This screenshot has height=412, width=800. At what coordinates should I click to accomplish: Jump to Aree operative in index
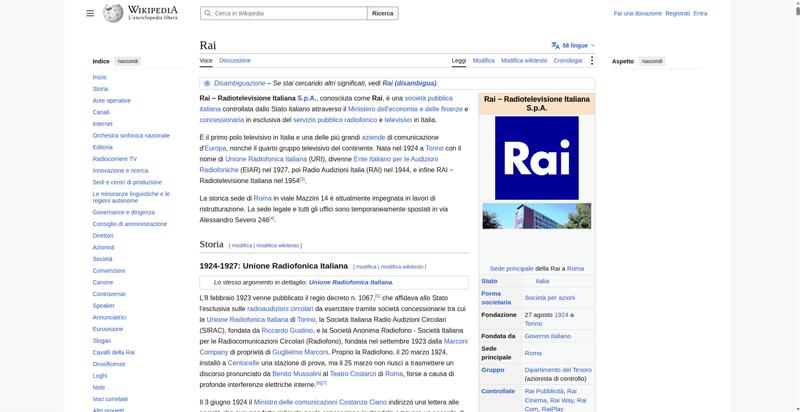(112, 100)
